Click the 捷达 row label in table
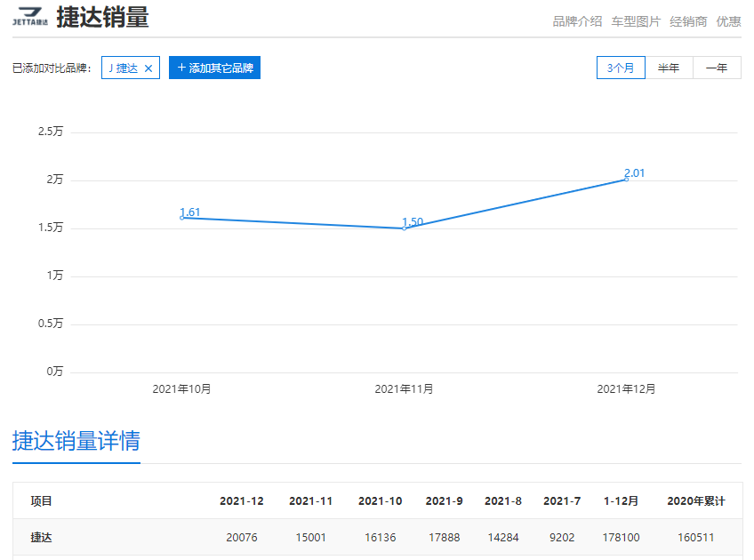 click(42, 538)
